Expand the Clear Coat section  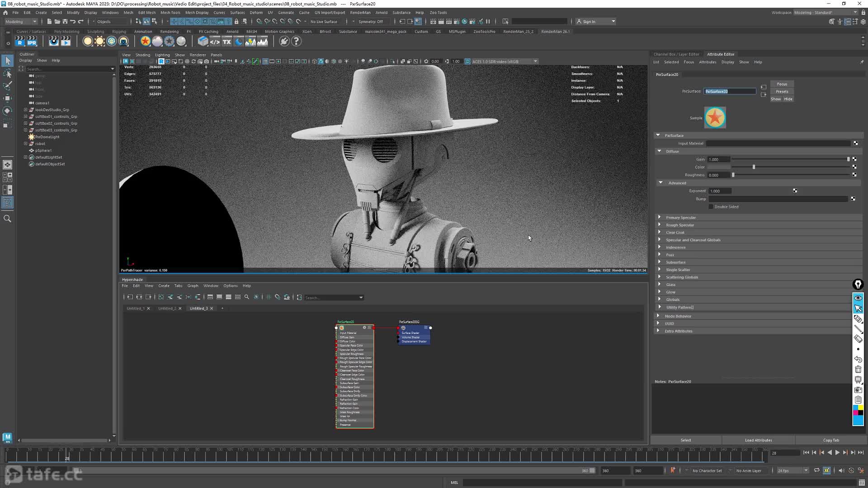click(x=659, y=232)
